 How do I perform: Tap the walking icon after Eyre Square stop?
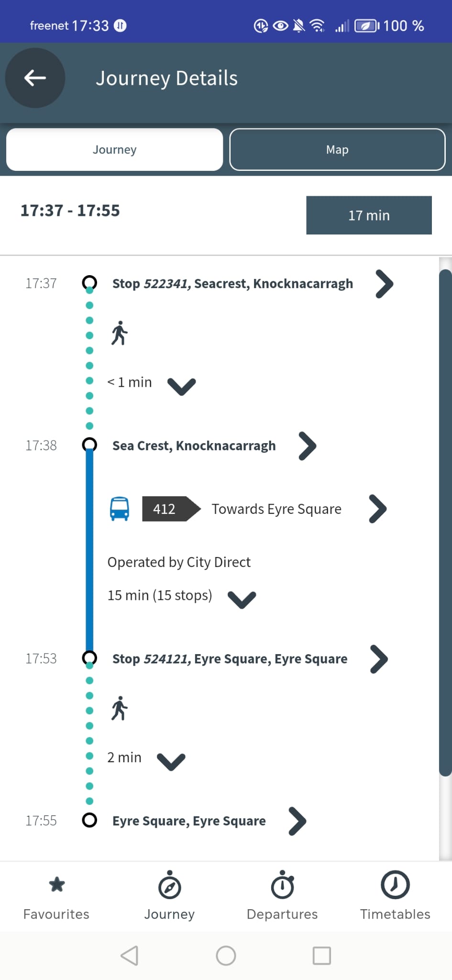(x=120, y=708)
